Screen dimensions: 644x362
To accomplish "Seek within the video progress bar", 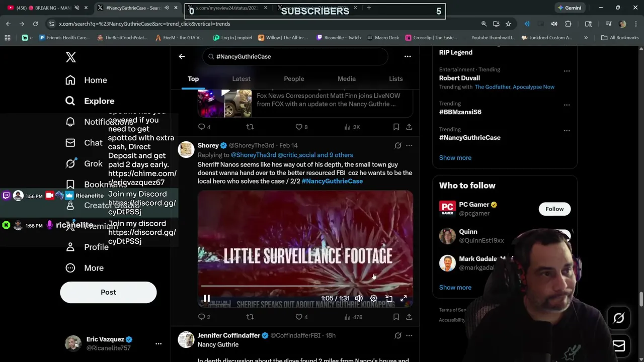I will 305,286.
